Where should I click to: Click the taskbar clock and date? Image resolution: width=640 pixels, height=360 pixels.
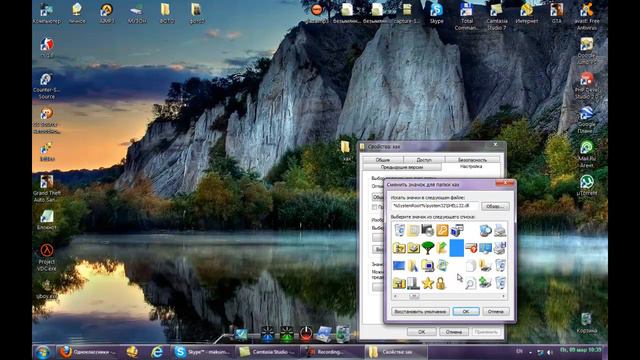[x=581, y=350]
